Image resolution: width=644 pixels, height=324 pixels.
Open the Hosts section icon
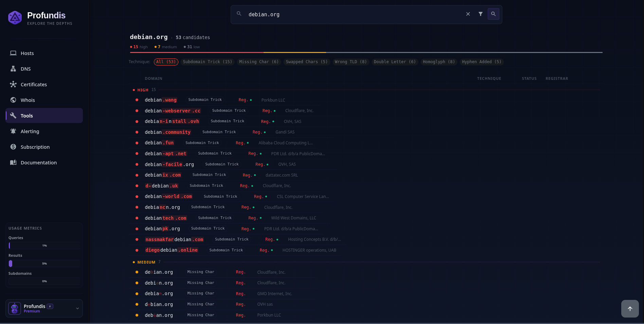coord(13,53)
